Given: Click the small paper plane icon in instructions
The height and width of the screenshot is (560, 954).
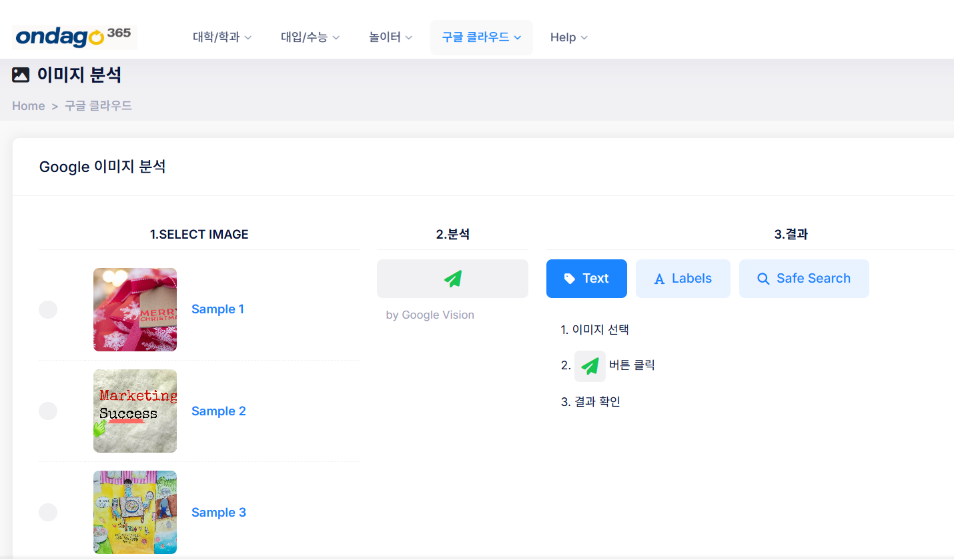Looking at the screenshot, I should click(590, 366).
